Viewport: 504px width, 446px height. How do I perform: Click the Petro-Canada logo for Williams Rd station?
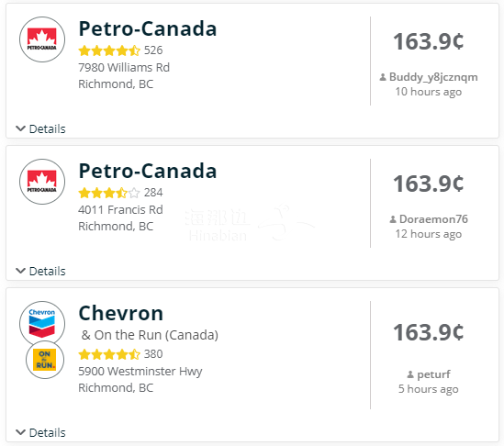(x=42, y=39)
